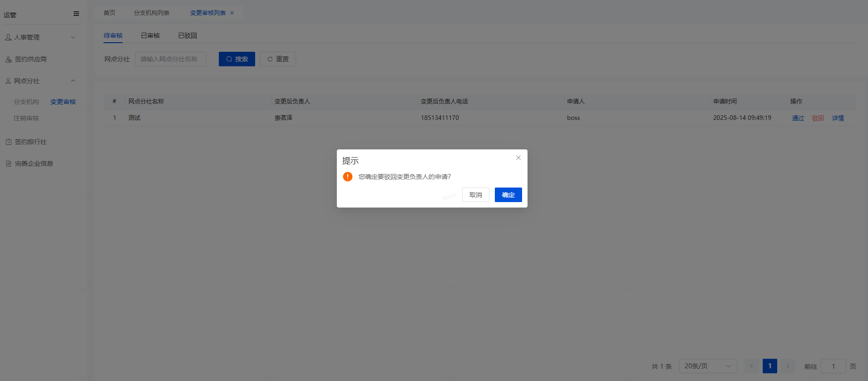Viewport: 868px width, 381px height.
Task: Click the 签约旅行社 clipboard icon
Action: pos(8,142)
